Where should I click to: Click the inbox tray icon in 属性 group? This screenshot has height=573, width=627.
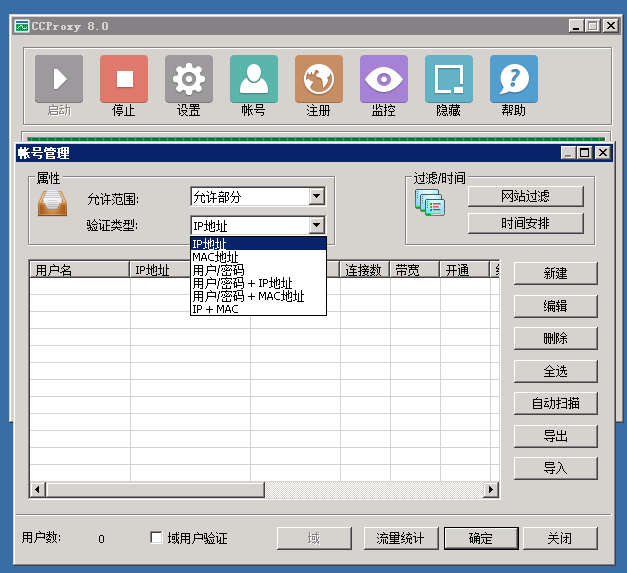pos(52,203)
